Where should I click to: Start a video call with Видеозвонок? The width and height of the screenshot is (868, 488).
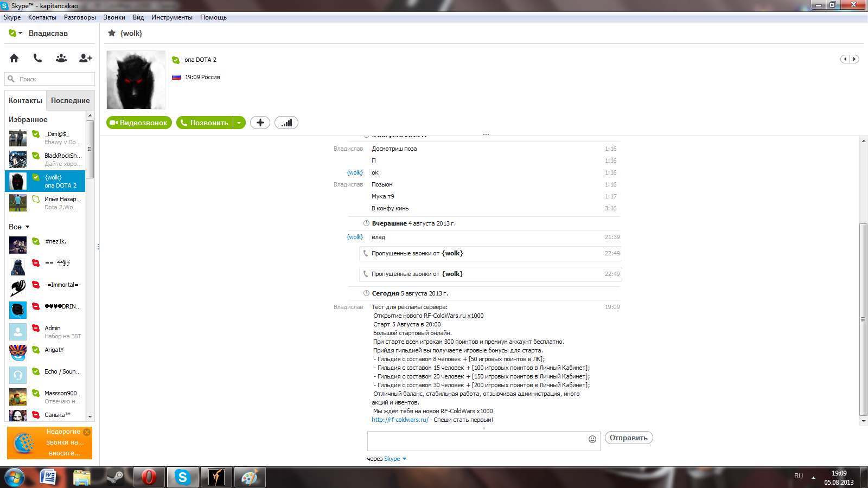[x=139, y=123]
